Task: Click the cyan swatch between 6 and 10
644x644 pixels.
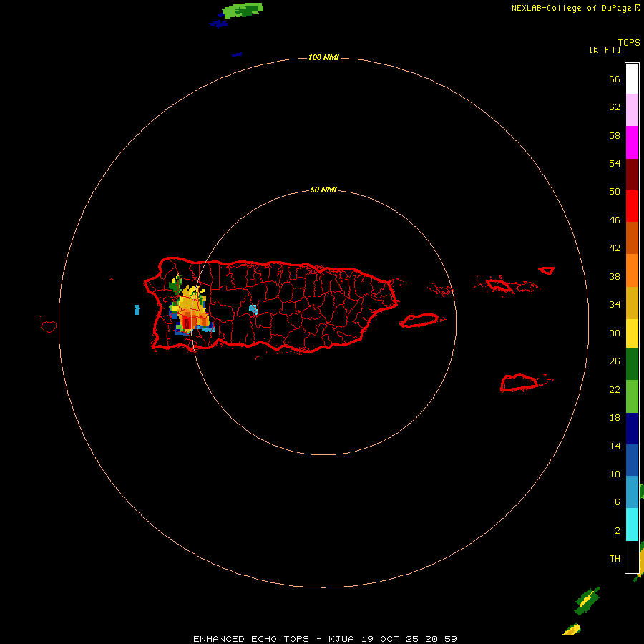Action: [632, 525]
